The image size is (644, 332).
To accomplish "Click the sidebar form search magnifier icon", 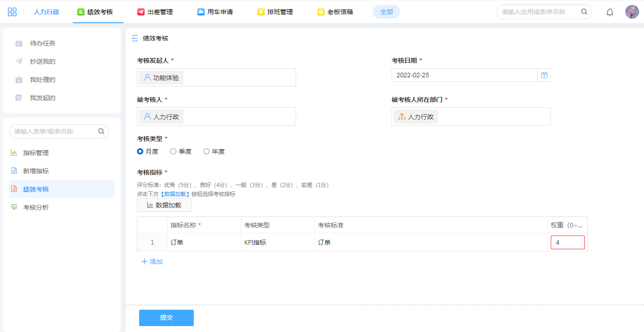I will 101,131.
